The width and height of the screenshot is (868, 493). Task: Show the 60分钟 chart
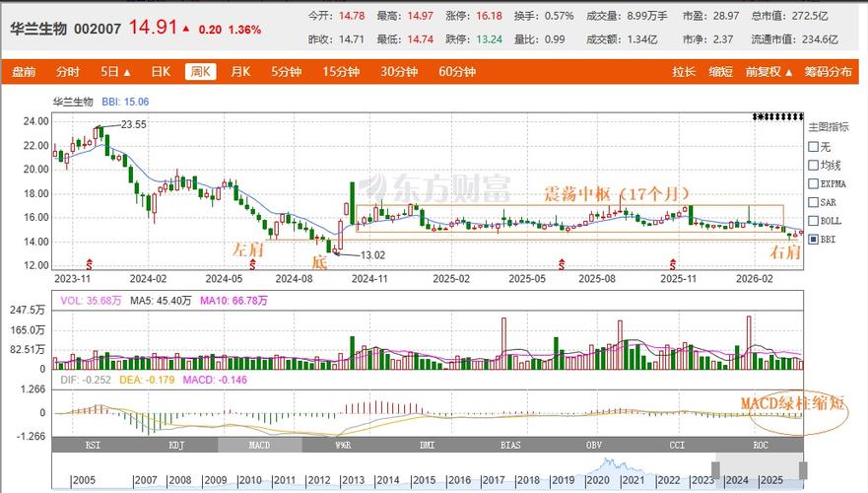(x=457, y=72)
